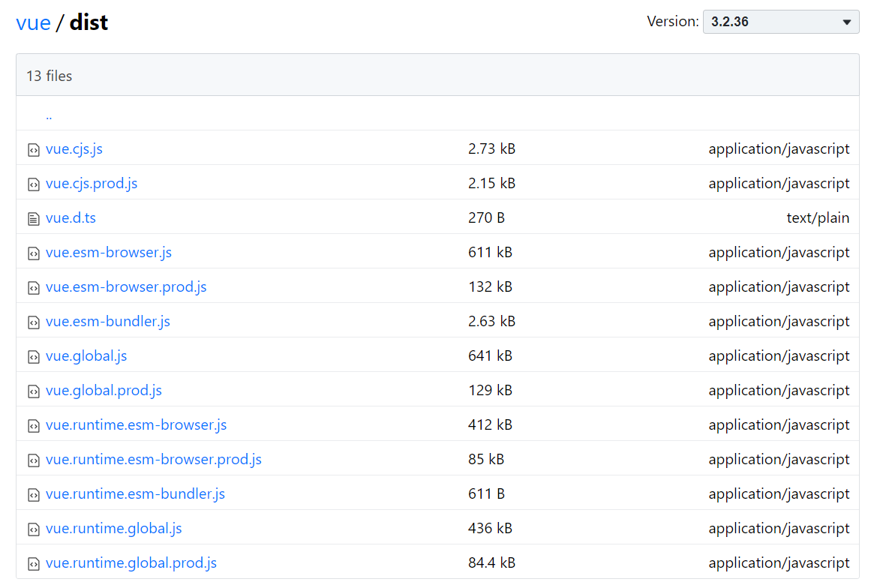Click the file icon beside vue.cjs.js
Screen dimensions: 874x588
point(34,150)
